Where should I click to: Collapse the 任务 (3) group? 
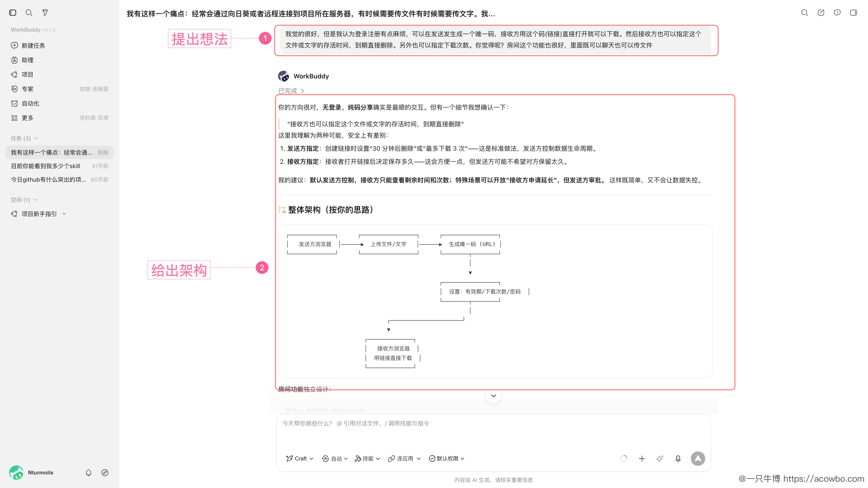pyautogui.click(x=25, y=138)
